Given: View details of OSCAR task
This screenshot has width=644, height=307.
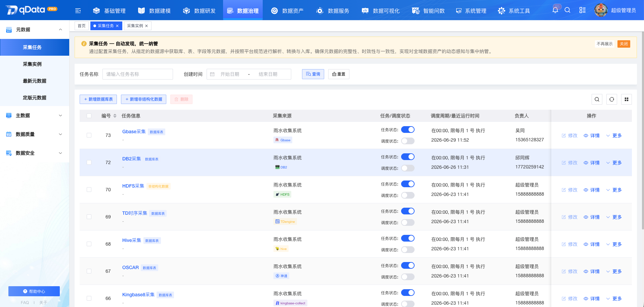Looking at the screenshot, I should (592, 271).
